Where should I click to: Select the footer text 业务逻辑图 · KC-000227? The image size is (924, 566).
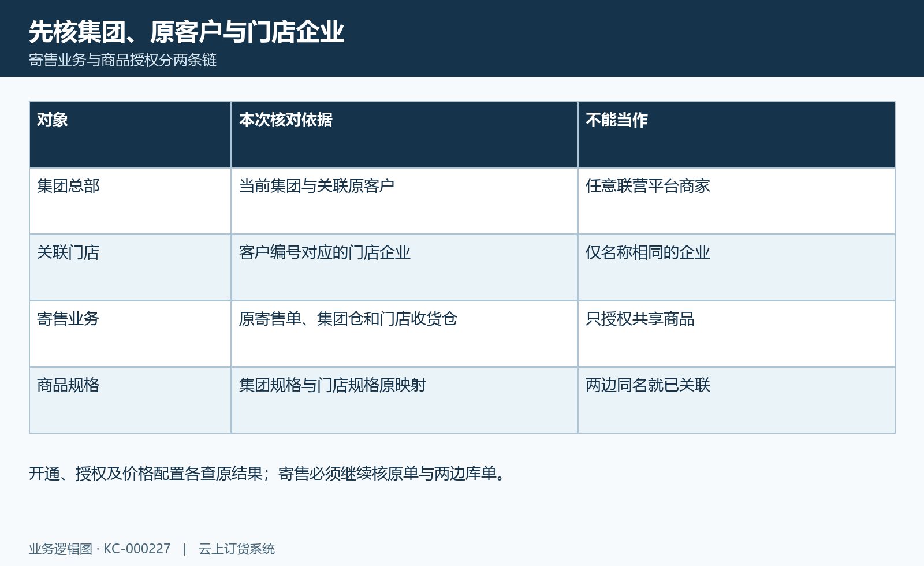coord(100,549)
